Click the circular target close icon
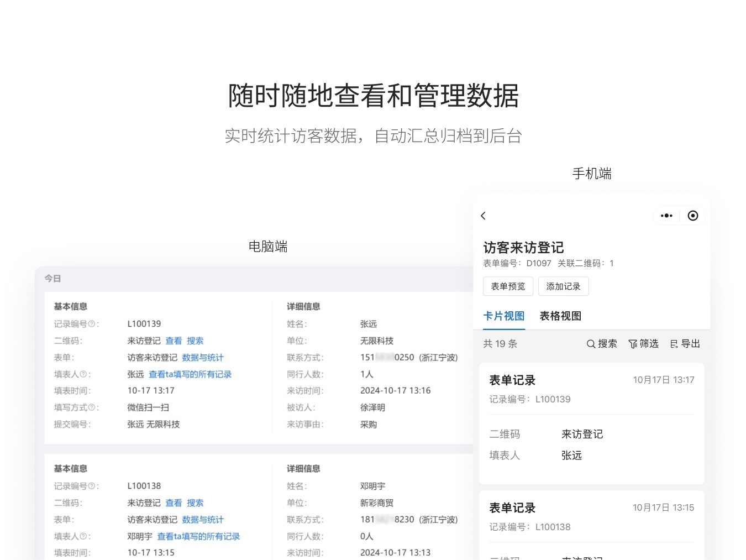Screen dimensions: 746x560 click(x=692, y=216)
